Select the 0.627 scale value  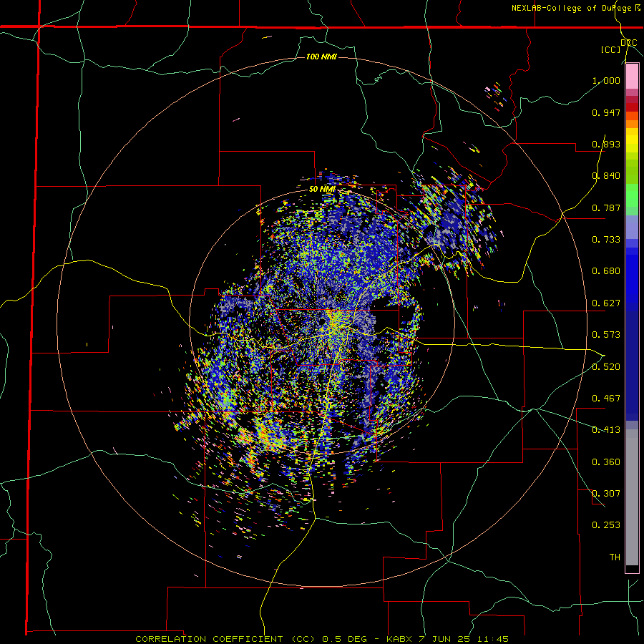[606, 303]
